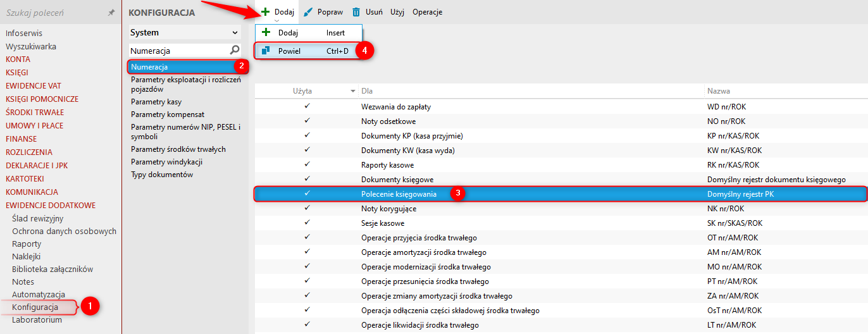The height and width of the screenshot is (334, 868).
Task: Open Typy dokumentów settings
Action: point(161,175)
